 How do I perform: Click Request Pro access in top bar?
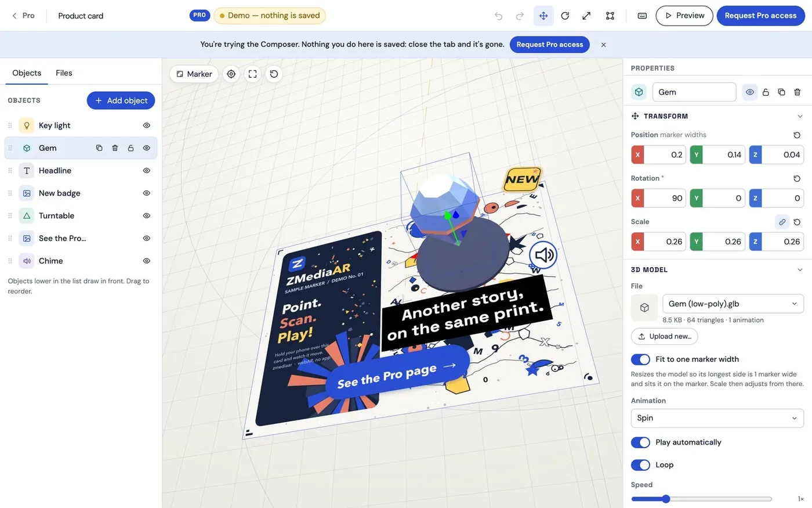760,16
